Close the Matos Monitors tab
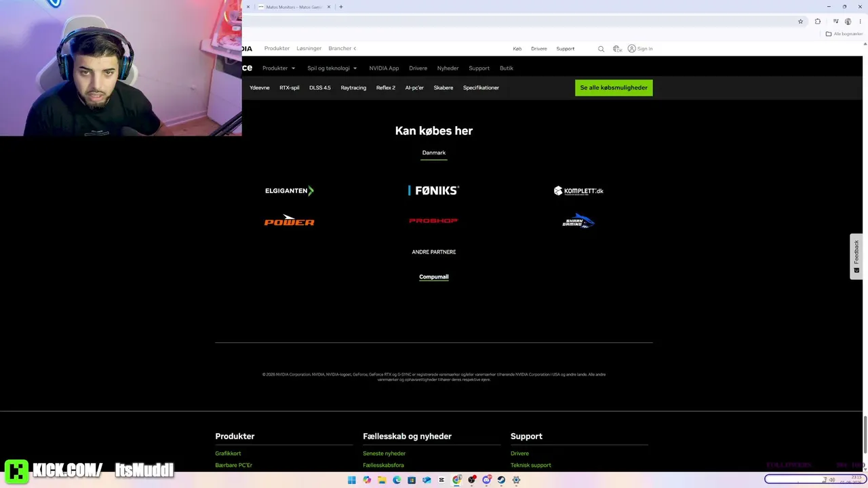Viewport: 868px width, 488px height. tap(329, 7)
